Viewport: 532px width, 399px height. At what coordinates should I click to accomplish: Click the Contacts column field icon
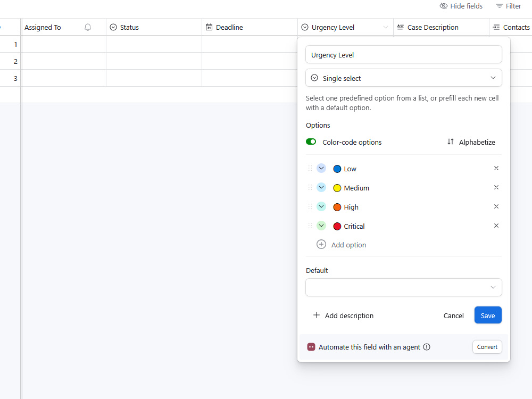tap(496, 27)
